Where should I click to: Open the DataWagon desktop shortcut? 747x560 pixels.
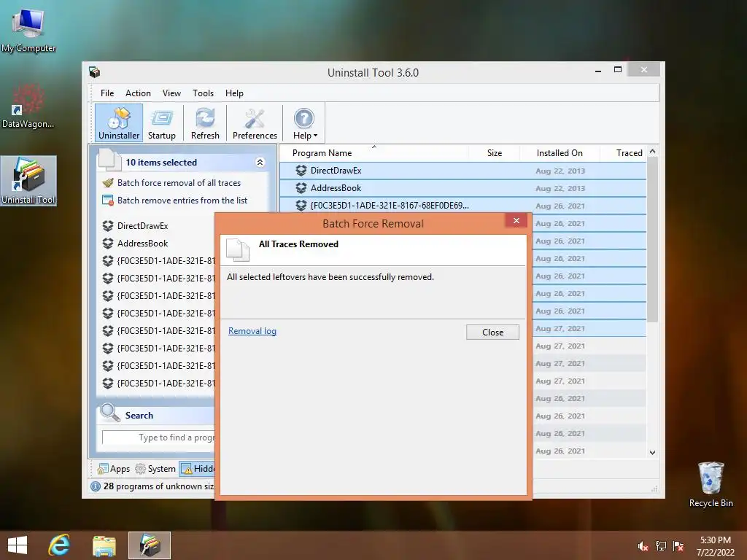click(28, 106)
